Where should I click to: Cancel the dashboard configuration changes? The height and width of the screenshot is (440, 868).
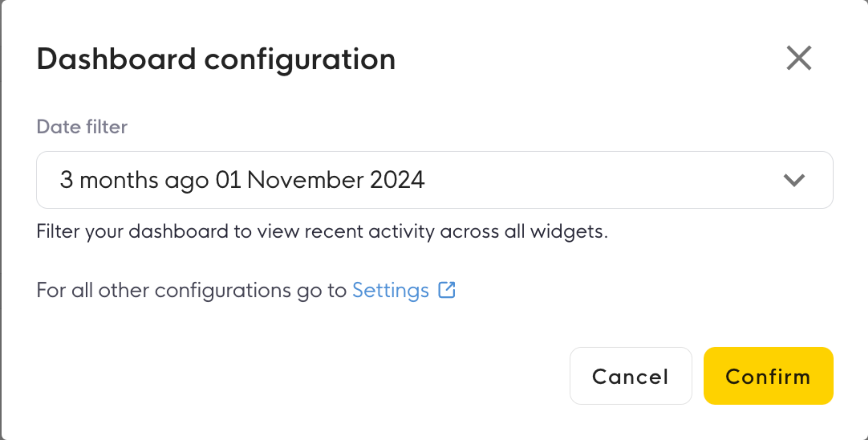point(630,376)
